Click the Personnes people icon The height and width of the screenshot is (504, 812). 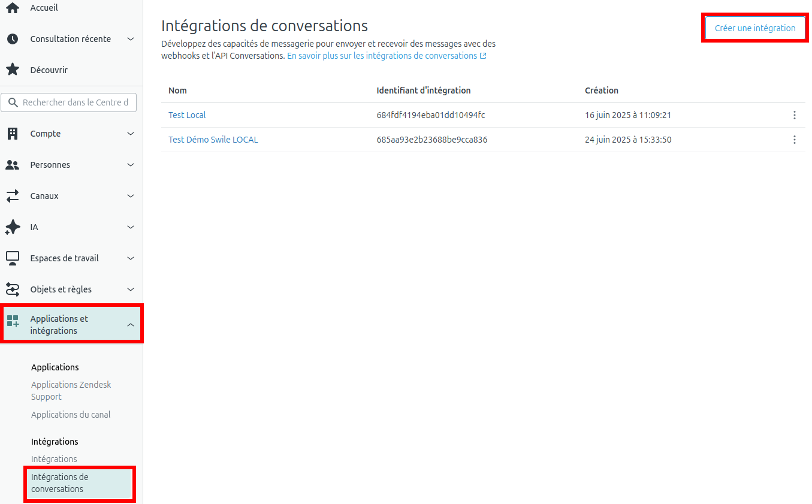[x=13, y=165]
